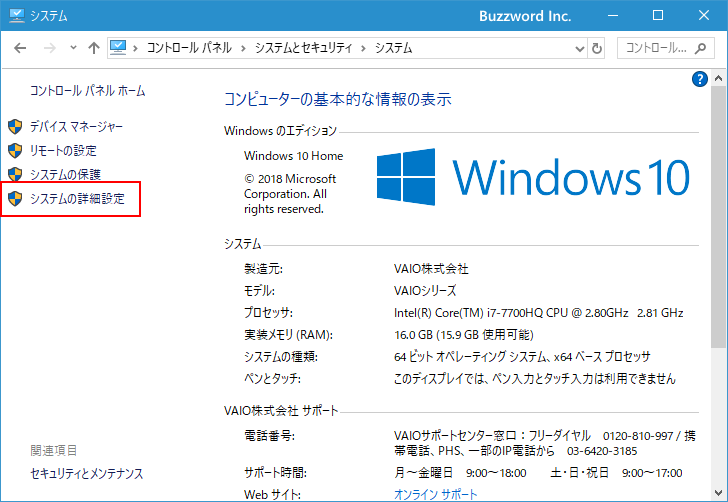Expand the address bar history dropdown
Screen dimensions: 728x502
point(578,48)
